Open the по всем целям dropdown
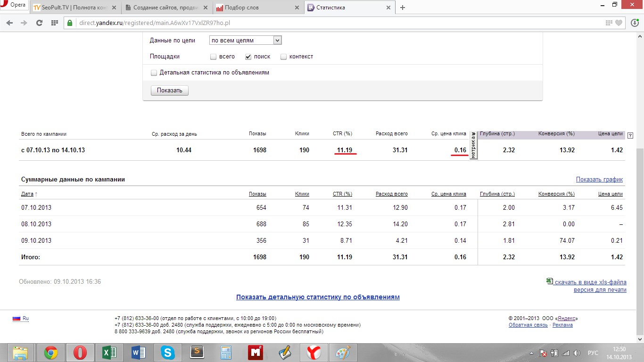Screen dimensions: 644x362 tap(245, 41)
